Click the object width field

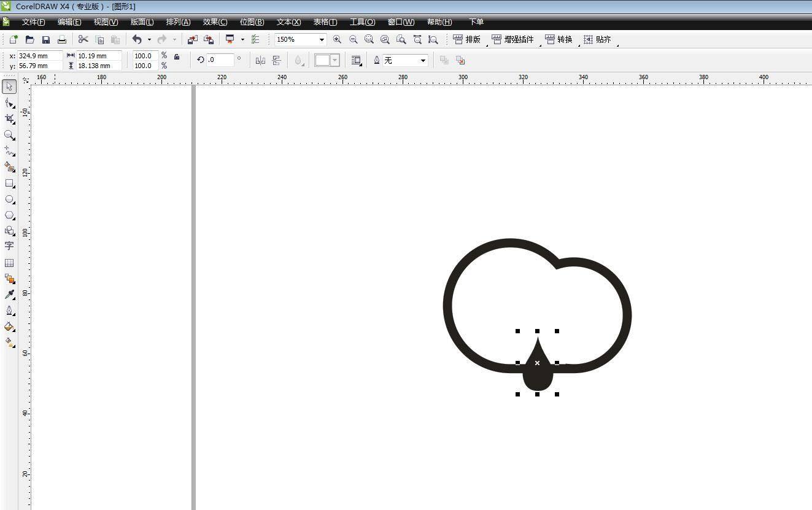99,56
